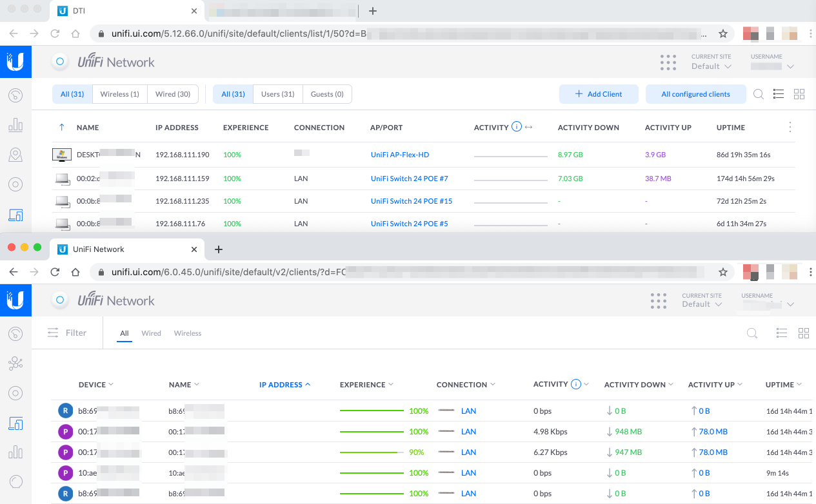Sort by Activity Down column in bottom window
This screenshot has width=816, height=504.
[639, 385]
